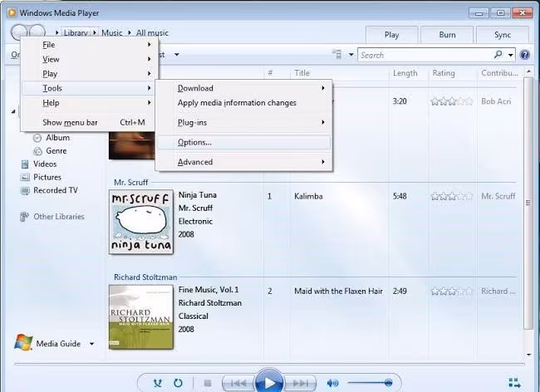Switch to Now Playing view icon
The height and width of the screenshot is (392, 540).
click(x=514, y=382)
